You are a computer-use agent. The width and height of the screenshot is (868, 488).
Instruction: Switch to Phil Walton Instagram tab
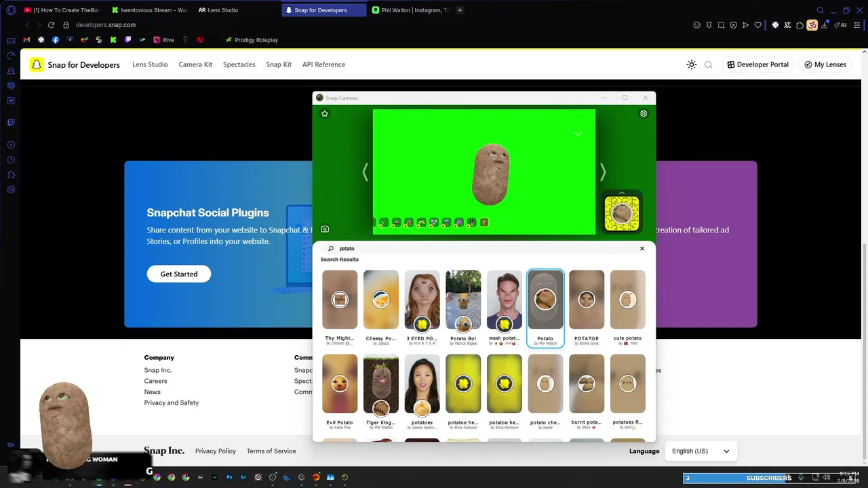pos(410,10)
